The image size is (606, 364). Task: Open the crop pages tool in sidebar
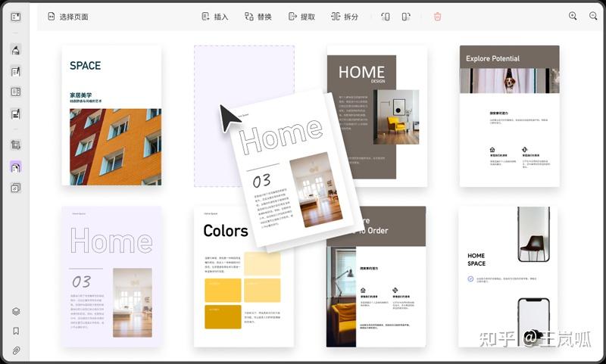click(x=15, y=145)
